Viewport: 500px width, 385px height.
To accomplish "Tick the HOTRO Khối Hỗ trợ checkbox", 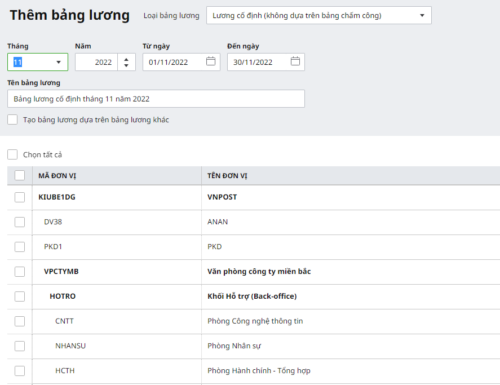I will click(x=20, y=296).
